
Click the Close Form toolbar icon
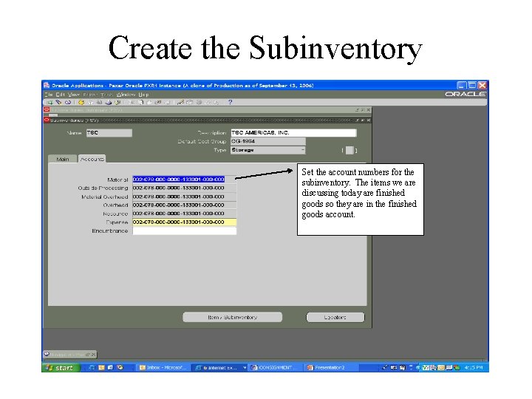(x=117, y=102)
